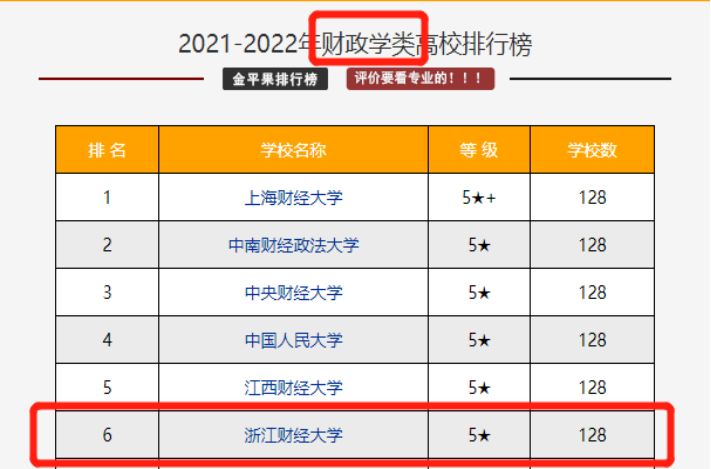
Task: Click the 排名 column header
Action: [107, 150]
